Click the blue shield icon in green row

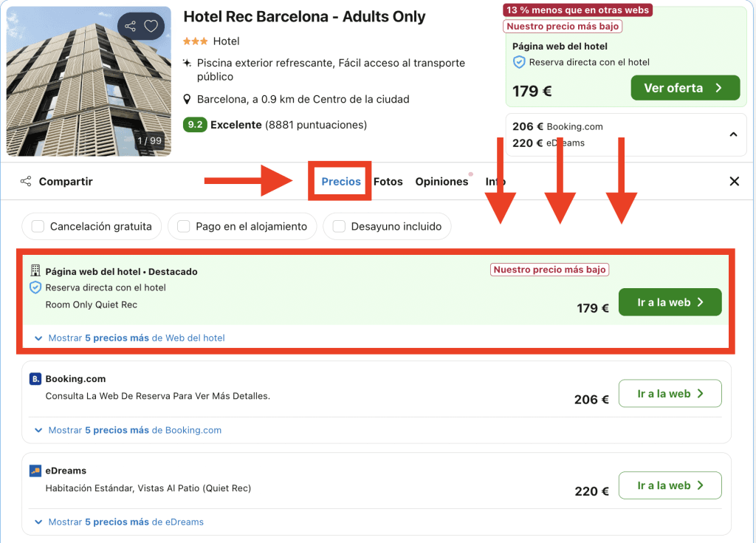tap(35, 287)
